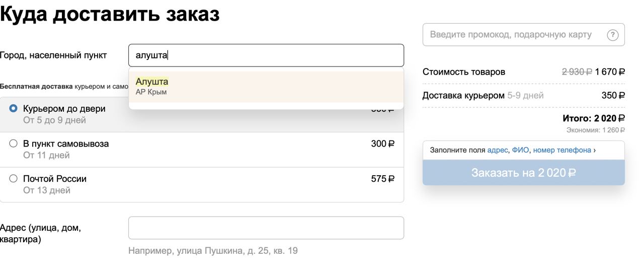
Task: Click the 300 ₽ pickup point price
Action: pos(383,144)
